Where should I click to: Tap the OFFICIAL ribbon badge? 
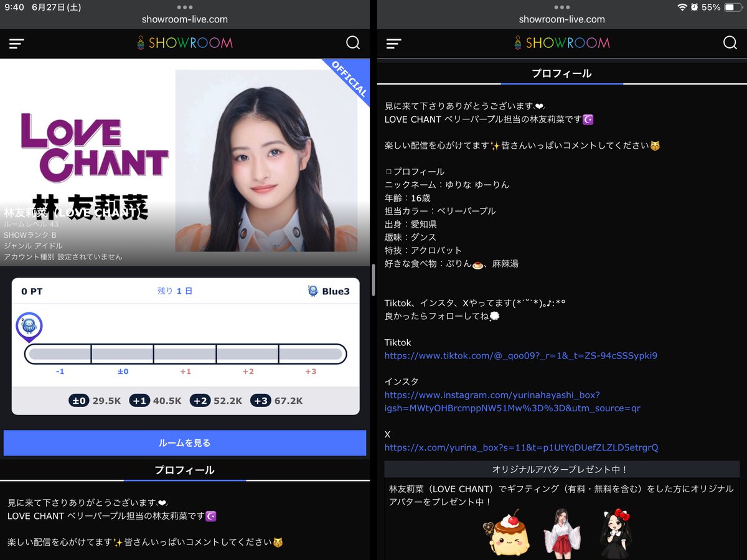[349, 78]
